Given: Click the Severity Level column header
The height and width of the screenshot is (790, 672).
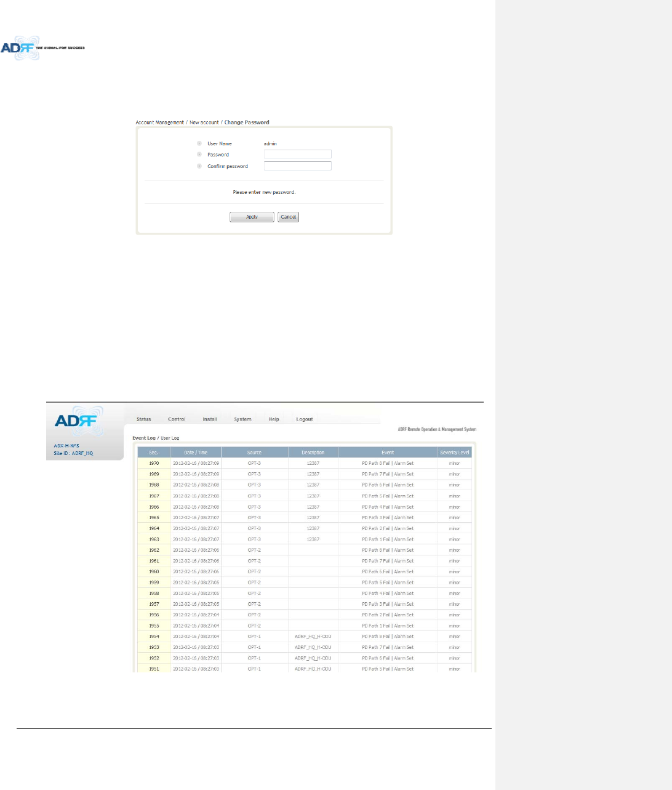Looking at the screenshot, I should click(455, 453).
